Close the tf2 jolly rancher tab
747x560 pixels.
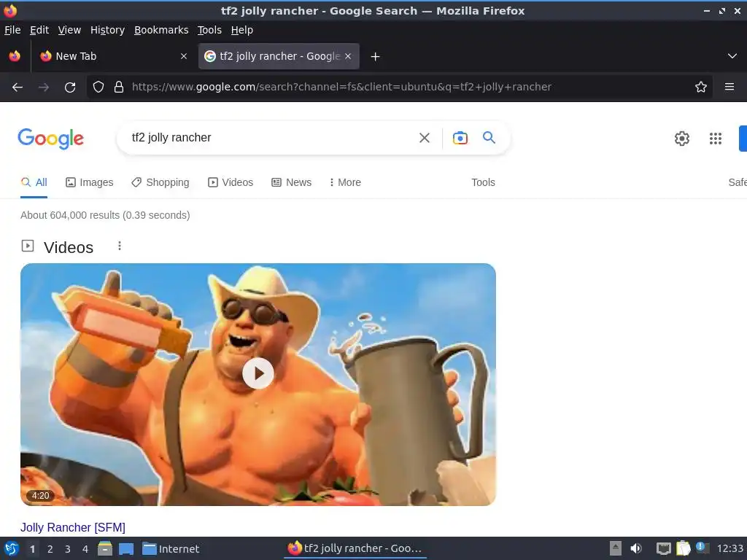(x=348, y=56)
